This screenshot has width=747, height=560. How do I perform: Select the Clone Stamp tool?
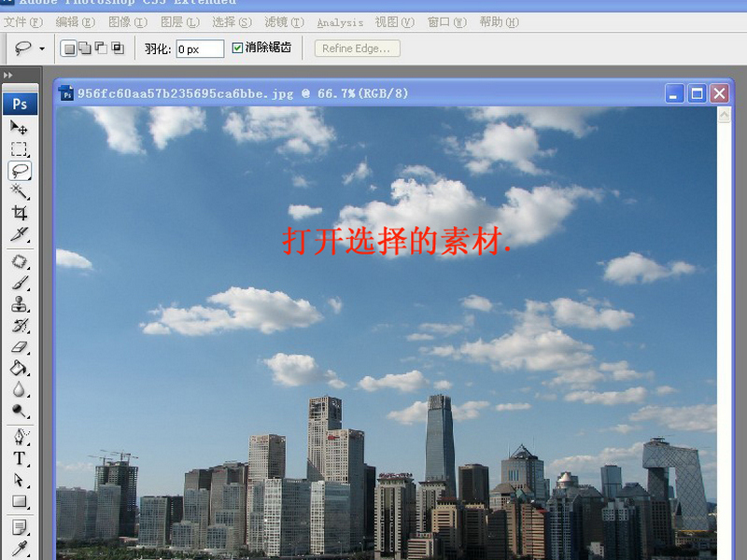19,304
